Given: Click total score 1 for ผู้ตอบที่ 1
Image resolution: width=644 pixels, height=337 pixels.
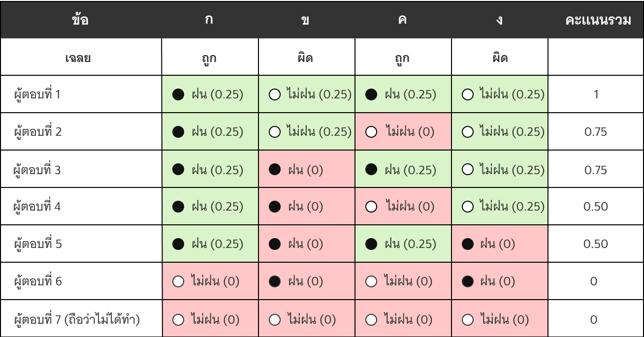Looking at the screenshot, I should (x=596, y=94).
